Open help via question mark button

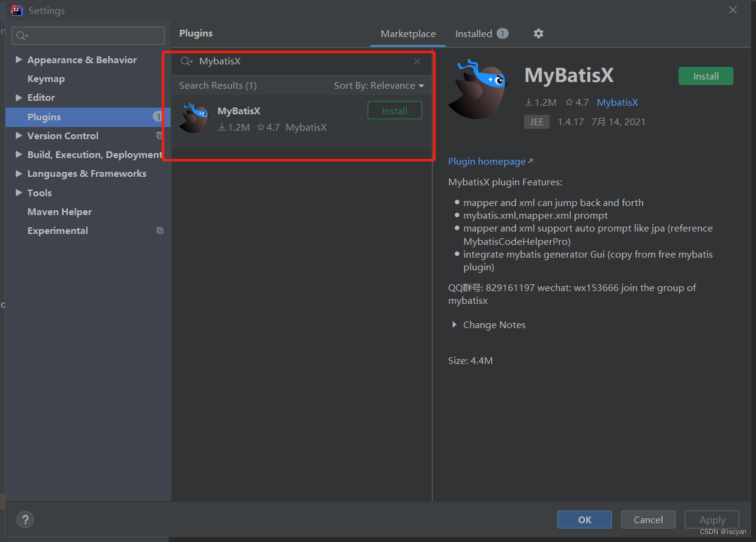[x=25, y=520]
